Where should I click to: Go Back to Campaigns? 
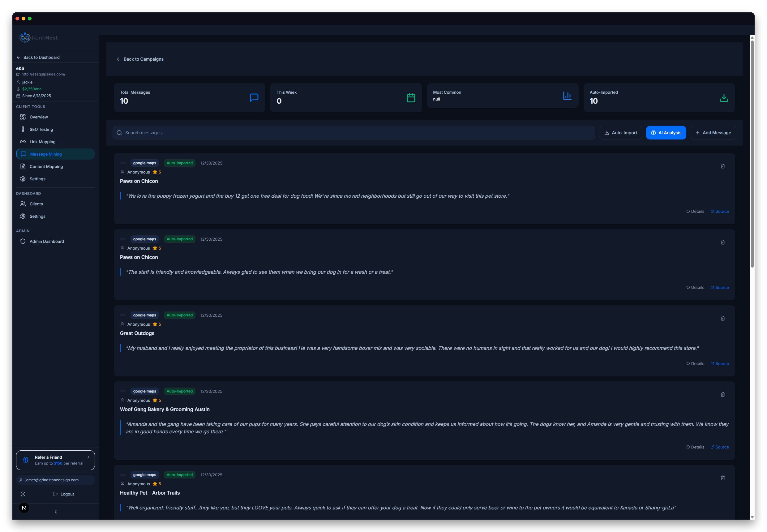click(x=140, y=59)
